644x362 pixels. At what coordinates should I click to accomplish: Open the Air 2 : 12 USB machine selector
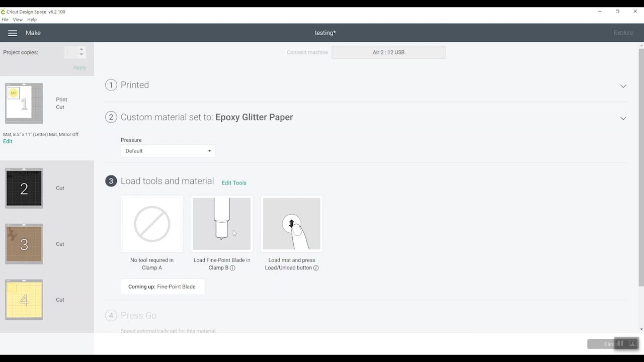click(388, 52)
